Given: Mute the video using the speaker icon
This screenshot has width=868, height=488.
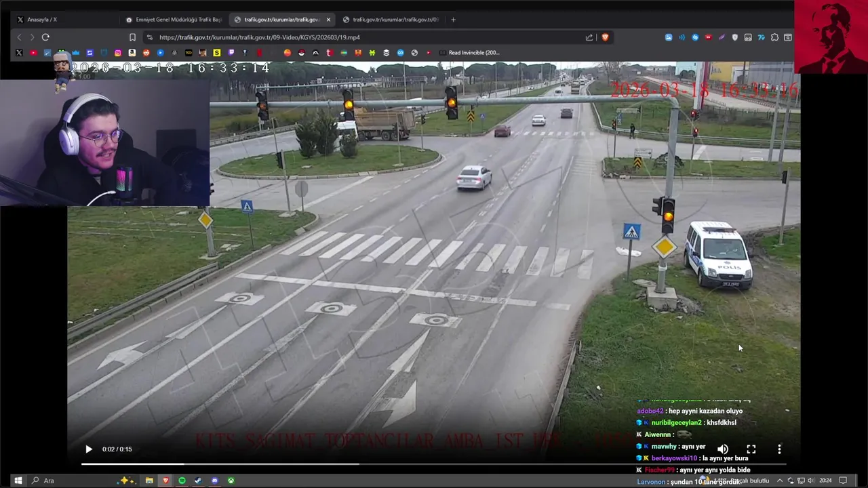Looking at the screenshot, I should pos(723,449).
